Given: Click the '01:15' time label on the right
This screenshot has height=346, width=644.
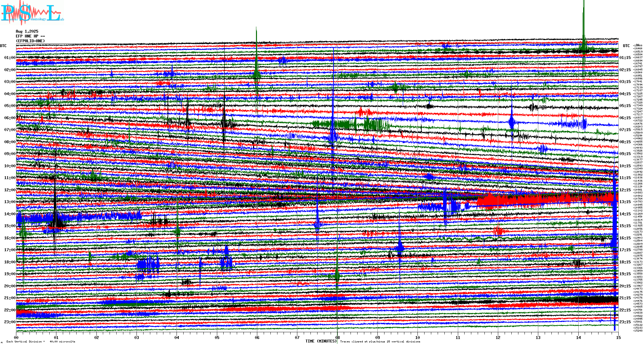Looking at the screenshot, I should pyautogui.click(x=625, y=58).
